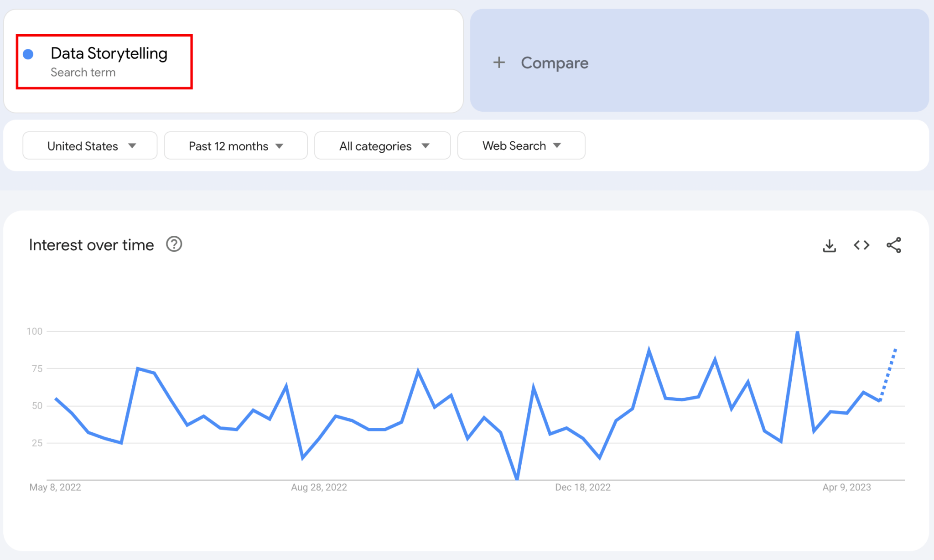Edit the Data Storytelling search term
Image resolution: width=934 pixels, height=560 pixels.
(x=109, y=54)
